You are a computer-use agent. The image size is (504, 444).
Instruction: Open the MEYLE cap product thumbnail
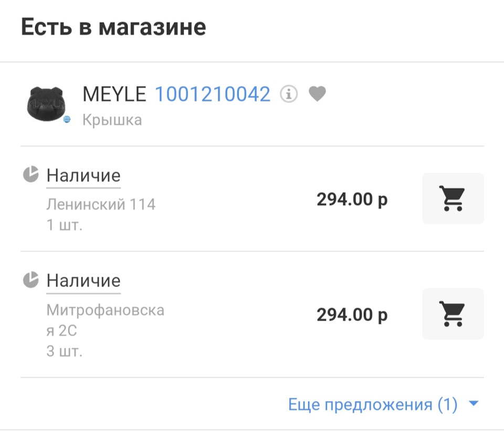pyautogui.click(x=45, y=104)
